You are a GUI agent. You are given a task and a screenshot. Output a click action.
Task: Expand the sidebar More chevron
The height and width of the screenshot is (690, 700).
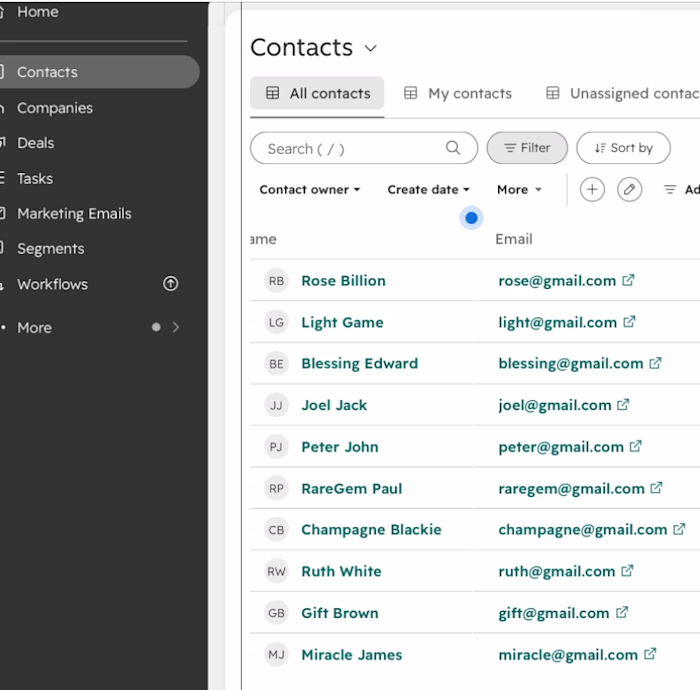pyautogui.click(x=176, y=327)
